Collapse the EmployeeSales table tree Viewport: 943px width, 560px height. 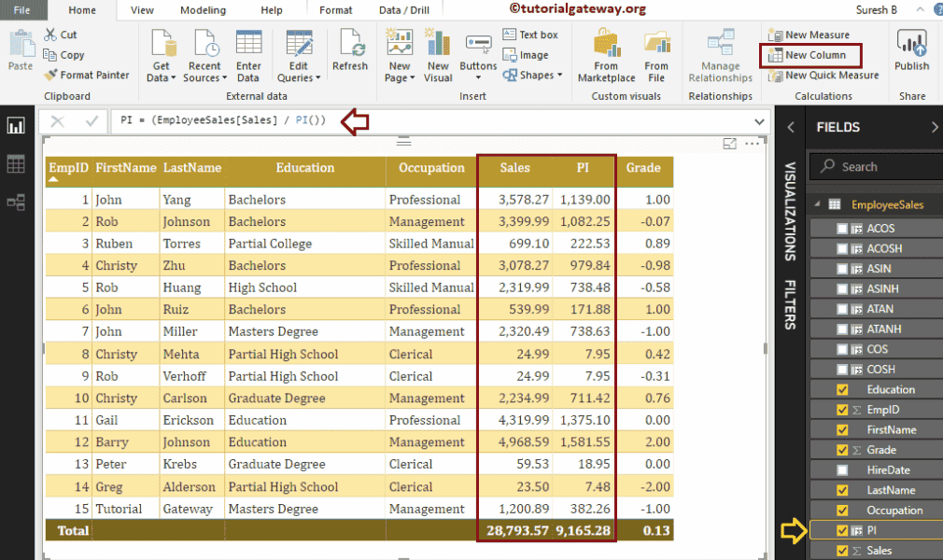816,205
